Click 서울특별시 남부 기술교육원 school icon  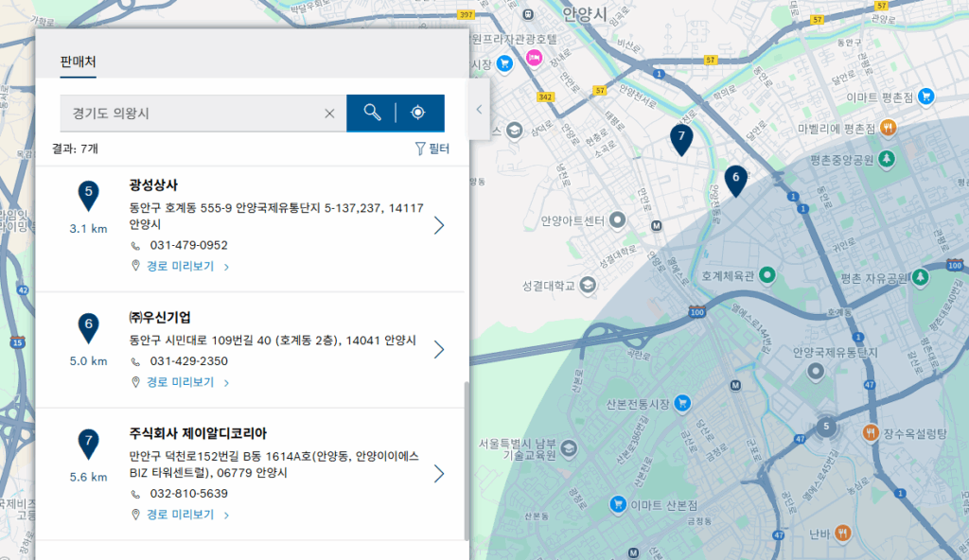click(x=569, y=448)
